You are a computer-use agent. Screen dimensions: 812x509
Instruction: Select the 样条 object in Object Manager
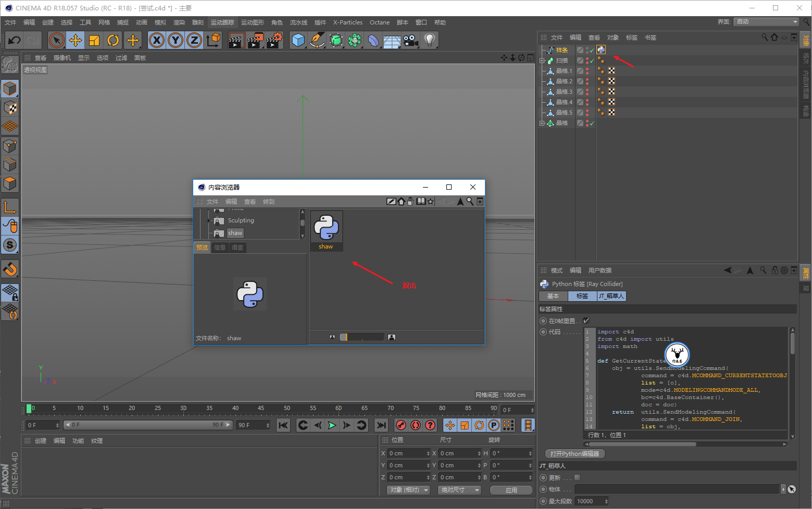[x=562, y=50]
